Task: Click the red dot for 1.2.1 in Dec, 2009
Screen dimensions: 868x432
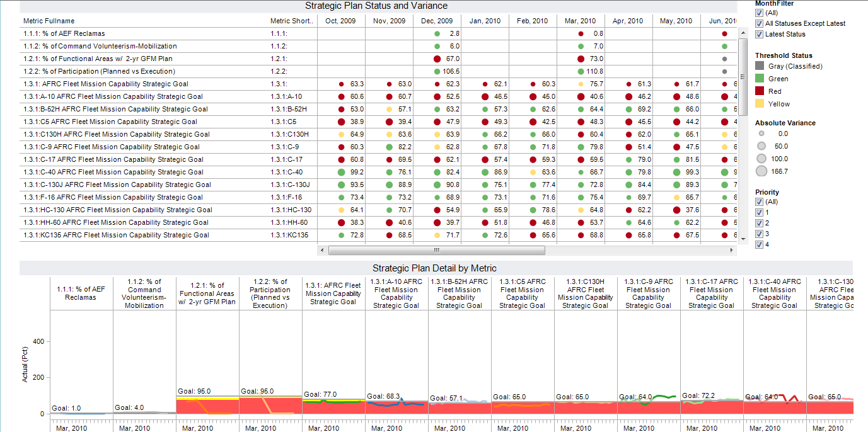Action: (437, 59)
